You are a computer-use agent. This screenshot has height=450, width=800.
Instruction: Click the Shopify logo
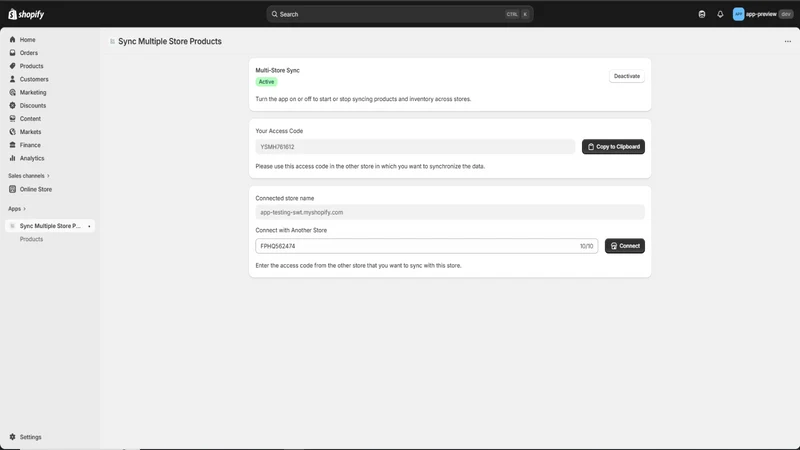click(26, 14)
